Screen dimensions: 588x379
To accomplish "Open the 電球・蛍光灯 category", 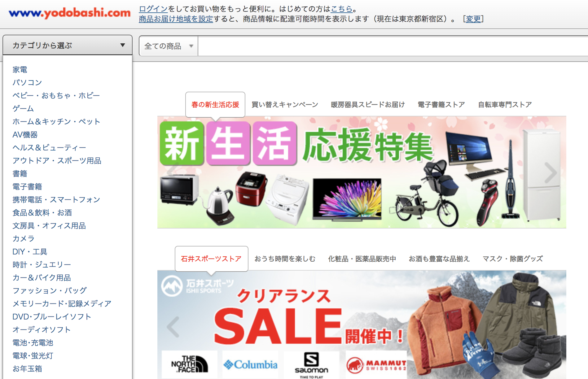I will coord(33,356).
